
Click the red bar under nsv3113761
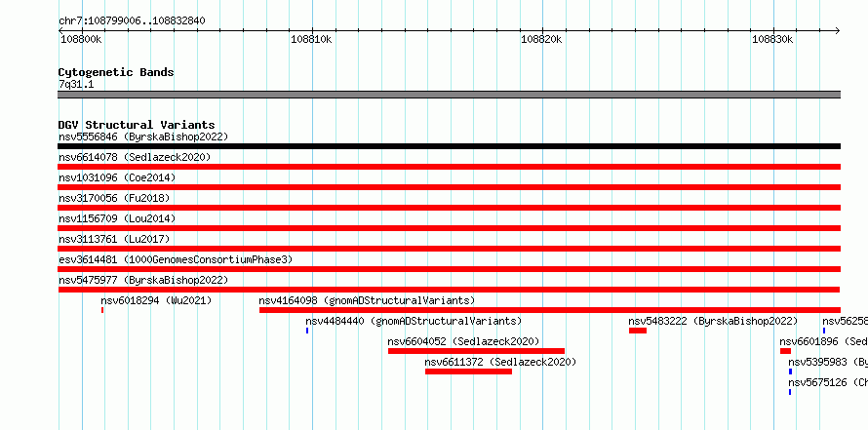(449, 249)
